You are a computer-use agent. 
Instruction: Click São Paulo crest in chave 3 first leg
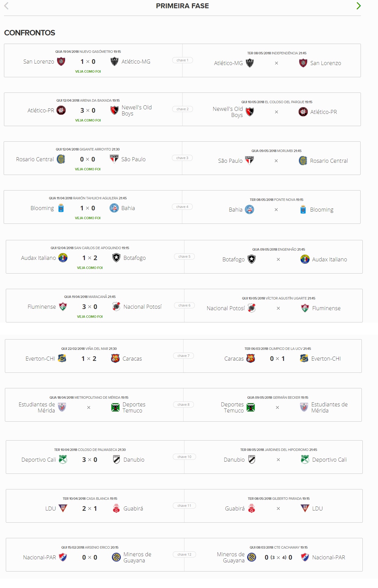(x=114, y=159)
